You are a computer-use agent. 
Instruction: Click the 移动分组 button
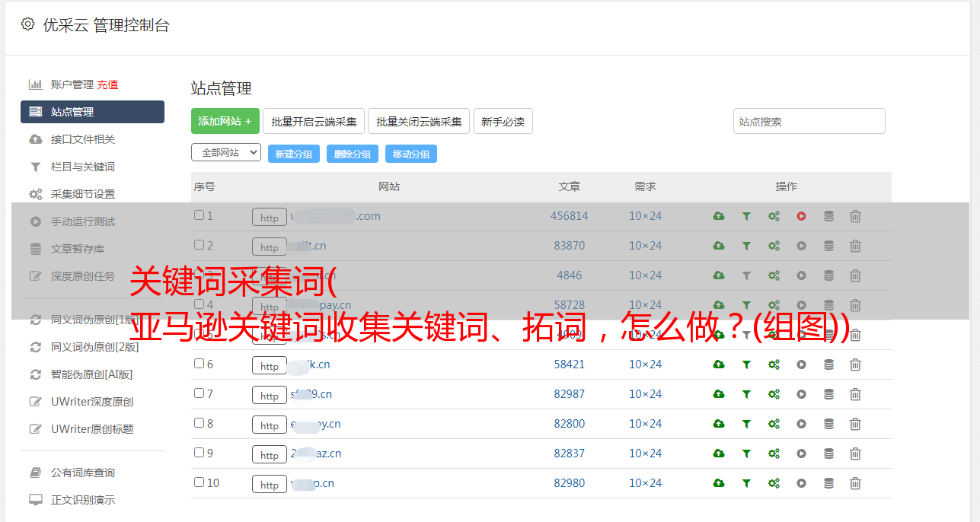point(411,154)
